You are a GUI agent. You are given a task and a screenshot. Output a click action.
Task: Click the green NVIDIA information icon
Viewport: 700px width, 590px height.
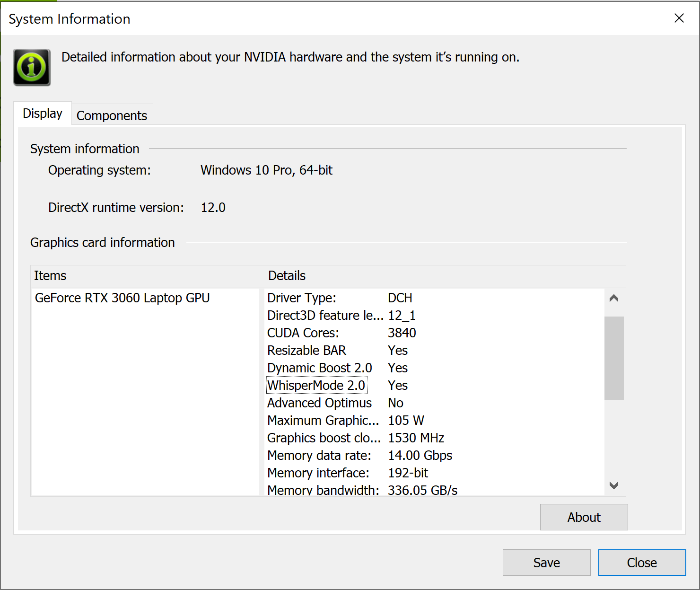click(x=32, y=67)
